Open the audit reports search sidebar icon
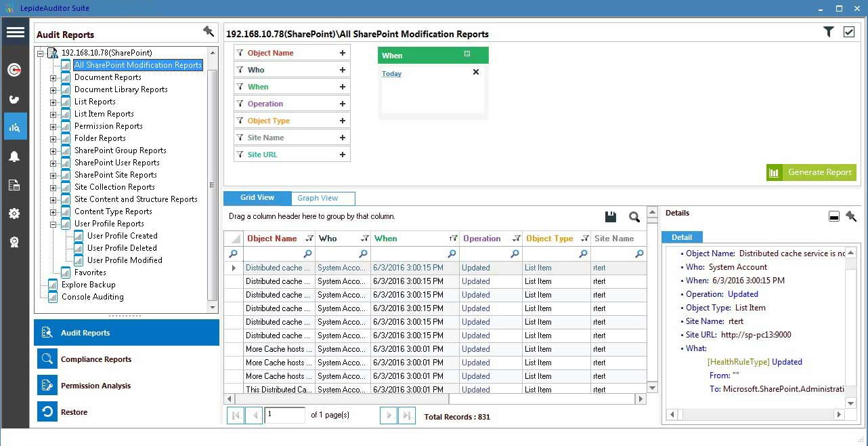Image resolution: width=868 pixels, height=446 pixels. (15, 127)
